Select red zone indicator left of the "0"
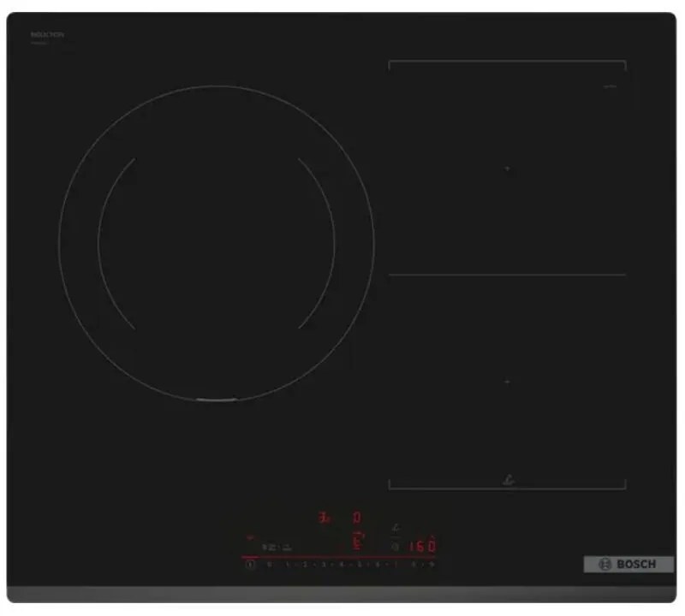Screen dimensions: 685x616 pyautogui.click(x=324, y=518)
